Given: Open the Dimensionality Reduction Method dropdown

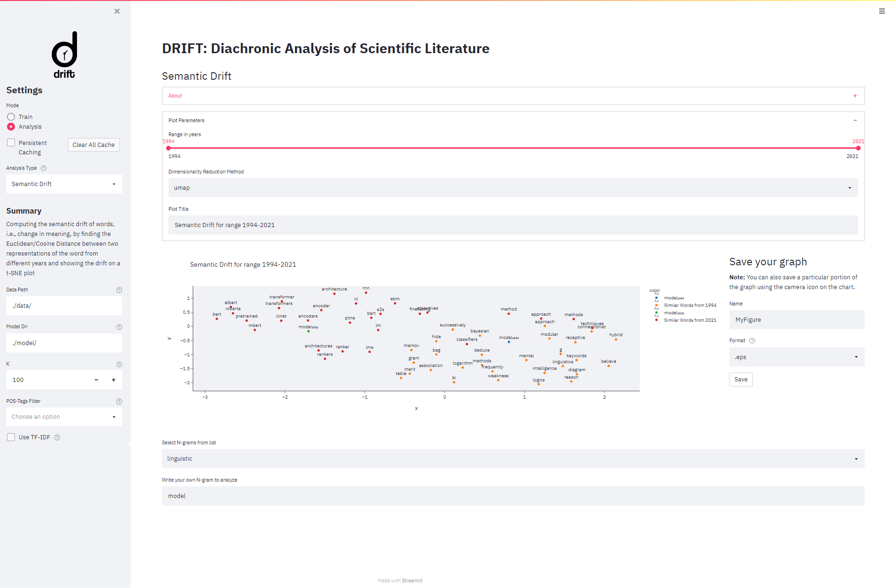Looking at the screenshot, I should pos(513,188).
